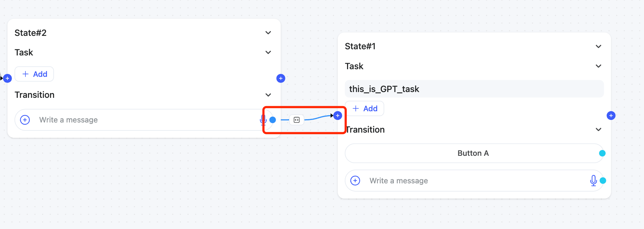Collapse the State#1 node header chevron
This screenshot has height=229, width=644.
click(599, 46)
